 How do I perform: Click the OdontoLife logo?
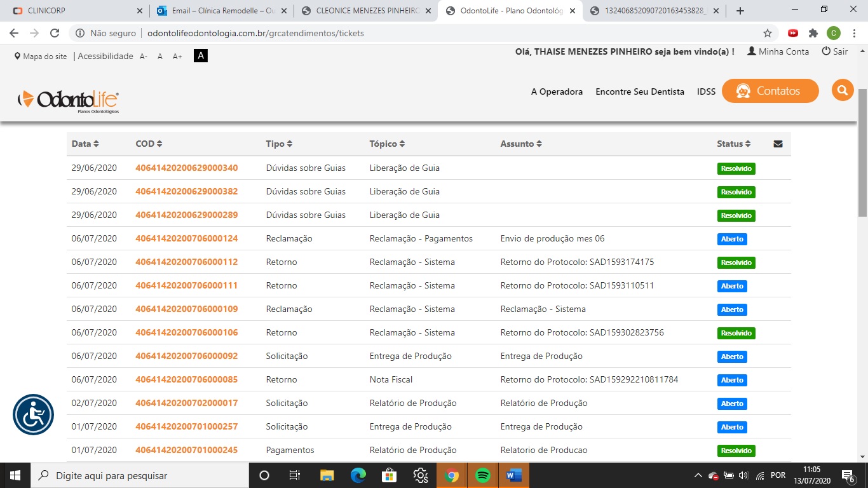click(x=69, y=100)
